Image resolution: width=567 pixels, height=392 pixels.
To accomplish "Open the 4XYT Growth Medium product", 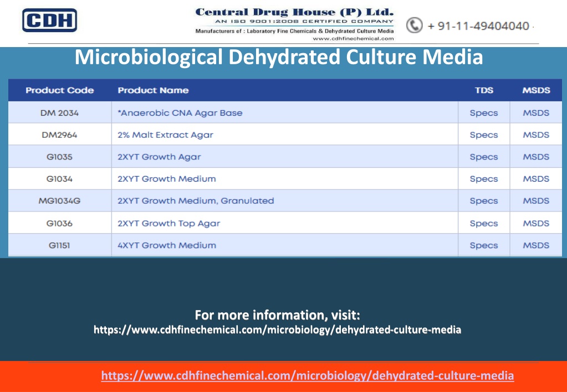I will pos(167,245).
